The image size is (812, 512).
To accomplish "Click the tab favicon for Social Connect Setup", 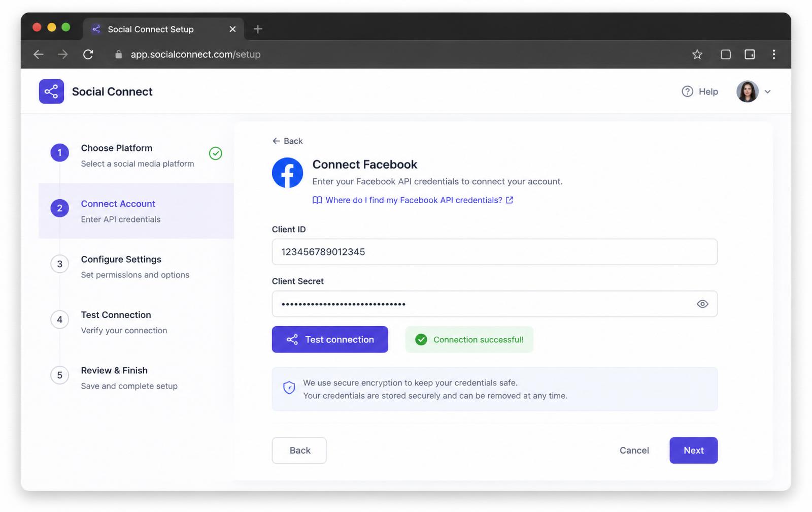I will coord(96,29).
